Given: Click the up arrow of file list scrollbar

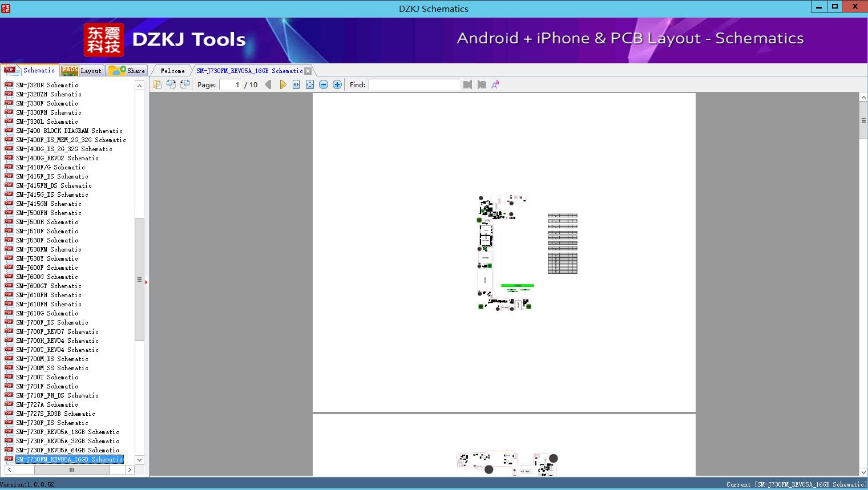Looking at the screenshot, I should click(x=139, y=86).
